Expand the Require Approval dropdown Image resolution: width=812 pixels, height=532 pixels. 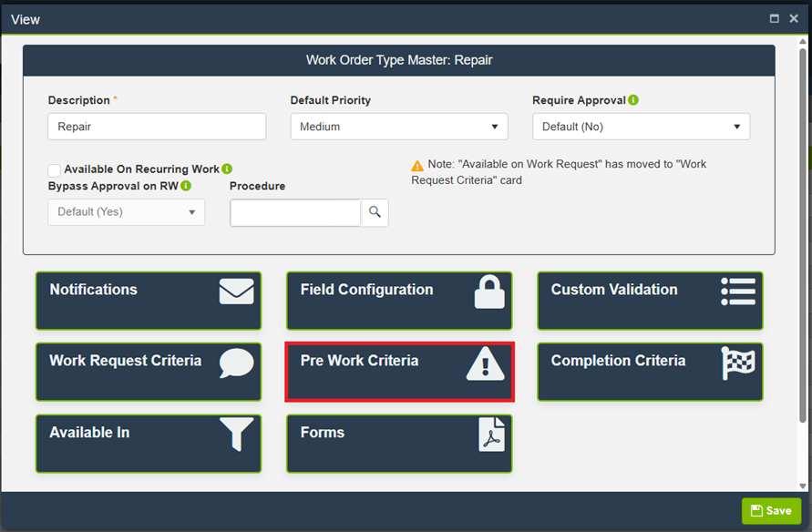641,127
